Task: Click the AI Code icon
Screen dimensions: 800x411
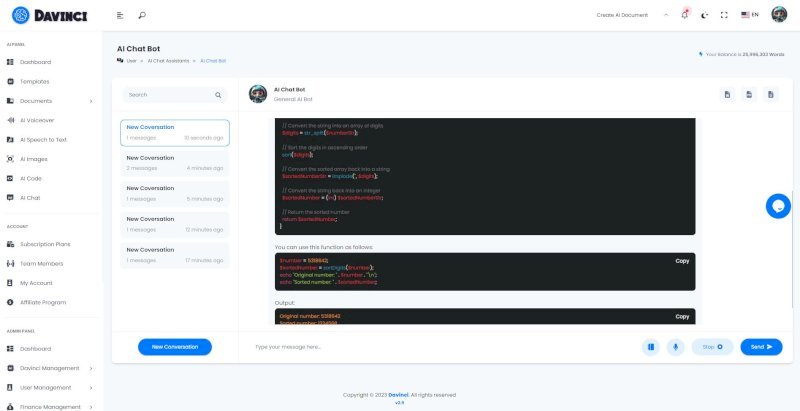Action: (x=10, y=178)
